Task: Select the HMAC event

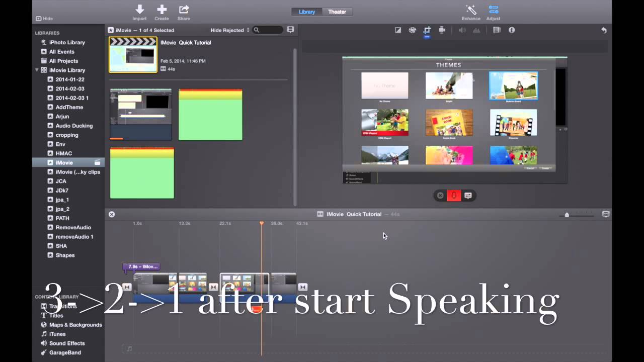Action: (64, 153)
